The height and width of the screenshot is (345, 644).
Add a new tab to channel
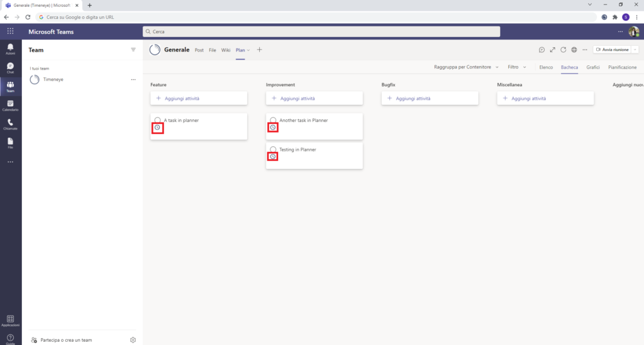[259, 50]
